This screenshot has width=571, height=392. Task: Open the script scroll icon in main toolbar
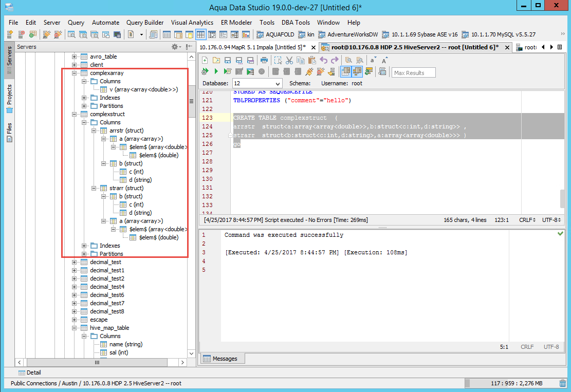(153, 34)
